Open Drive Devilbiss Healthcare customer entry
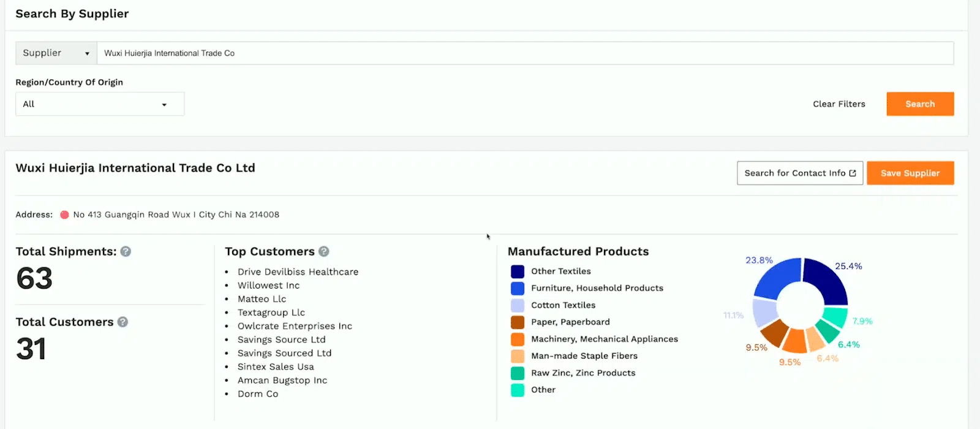This screenshot has height=429, width=980. pos(298,272)
